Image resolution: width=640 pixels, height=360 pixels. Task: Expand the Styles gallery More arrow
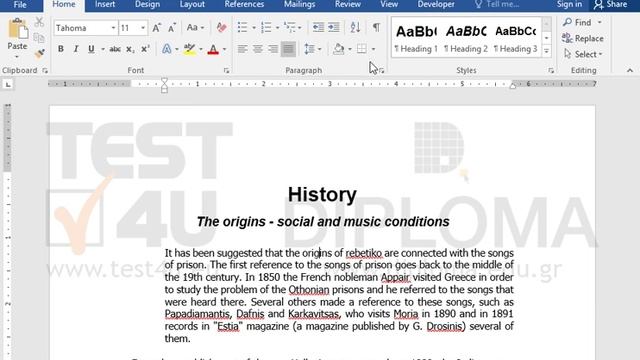pos(546,51)
